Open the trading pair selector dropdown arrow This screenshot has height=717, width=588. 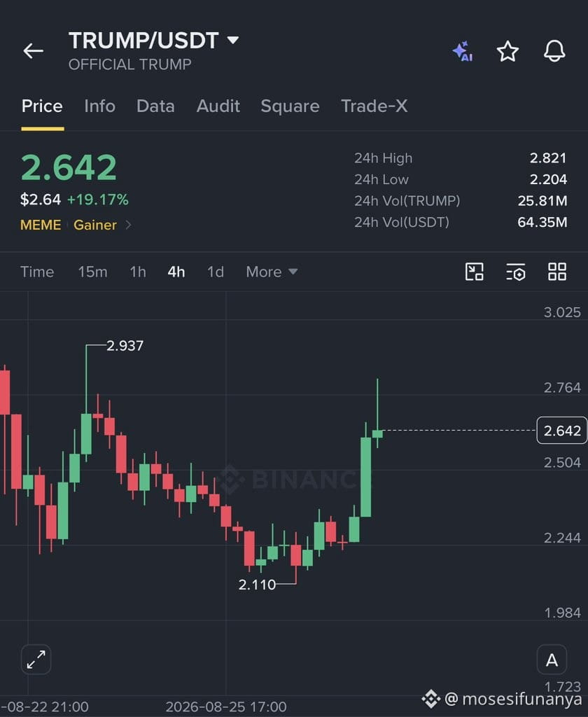[232, 40]
